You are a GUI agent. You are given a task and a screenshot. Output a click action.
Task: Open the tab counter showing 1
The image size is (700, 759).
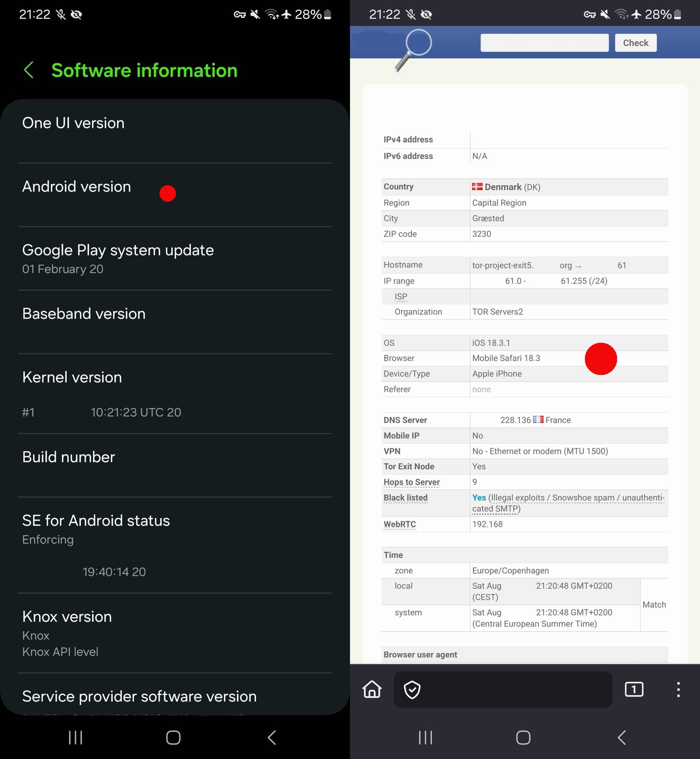pyautogui.click(x=634, y=689)
